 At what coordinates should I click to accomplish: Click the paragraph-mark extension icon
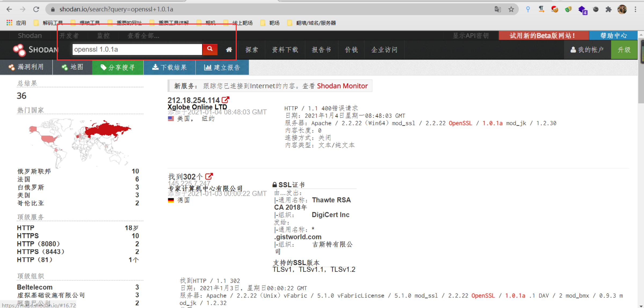point(541,9)
